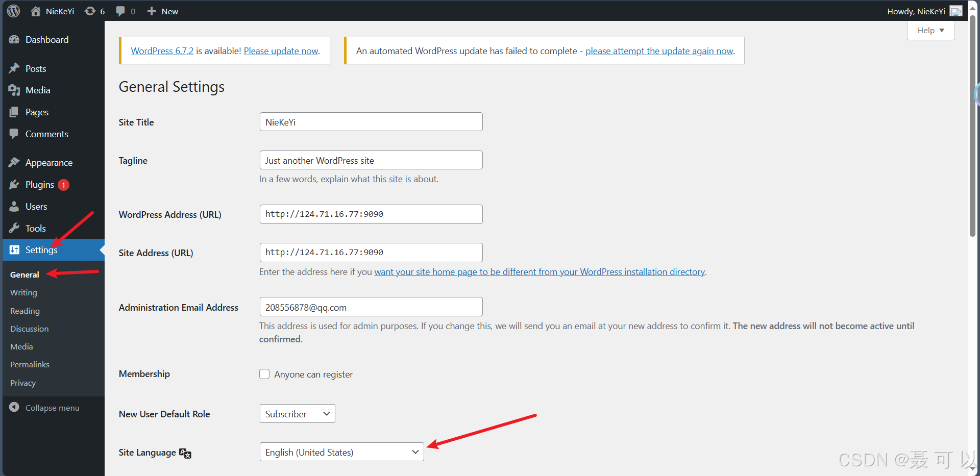
Task: Open Writing settings submenu
Action: click(23, 293)
